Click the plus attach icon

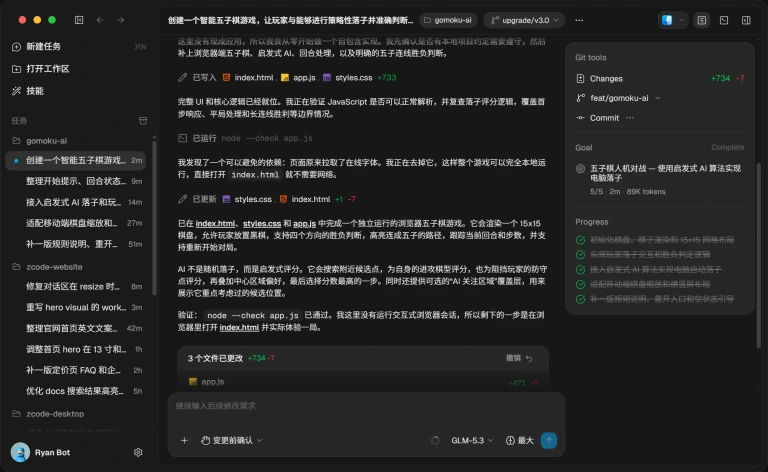click(x=184, y=441)
